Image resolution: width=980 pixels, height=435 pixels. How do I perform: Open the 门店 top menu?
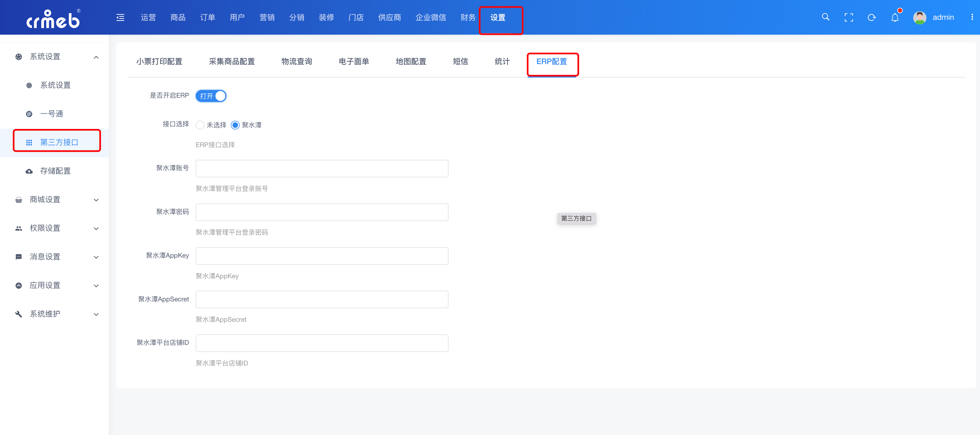tap(356, 18)
